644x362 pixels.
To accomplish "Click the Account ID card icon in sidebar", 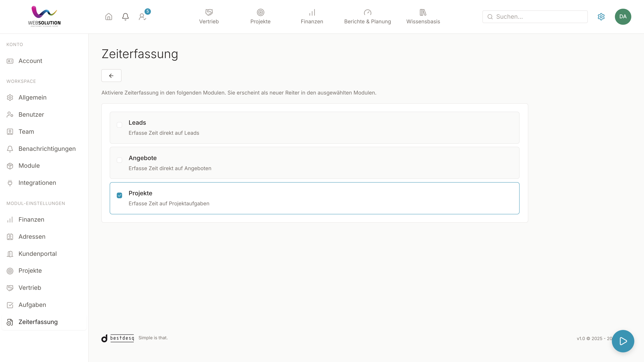I will 10,61.
